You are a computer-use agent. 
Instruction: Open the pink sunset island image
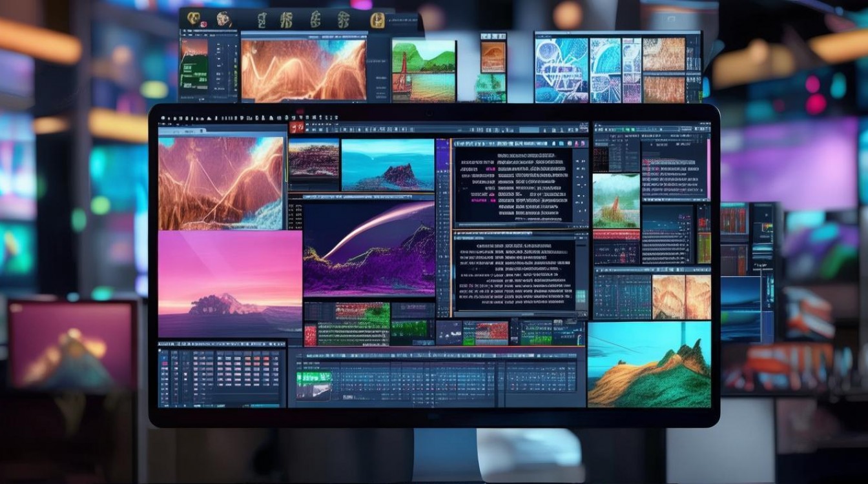[x=229, y=284]
